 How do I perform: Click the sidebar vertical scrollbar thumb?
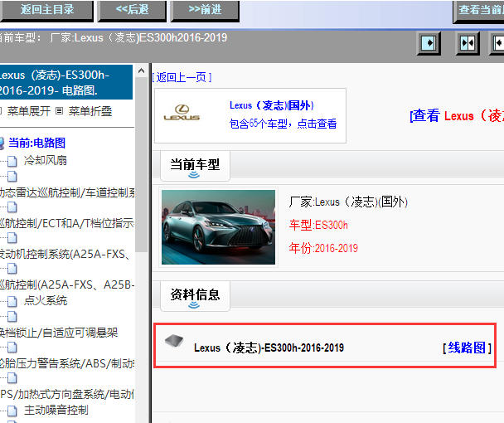(x=141, y=164)
